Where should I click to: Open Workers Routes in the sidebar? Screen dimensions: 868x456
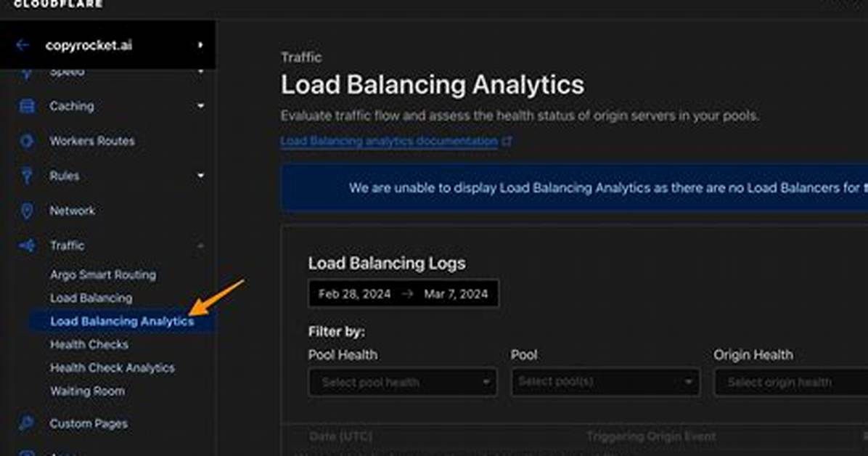click(92, 141)
